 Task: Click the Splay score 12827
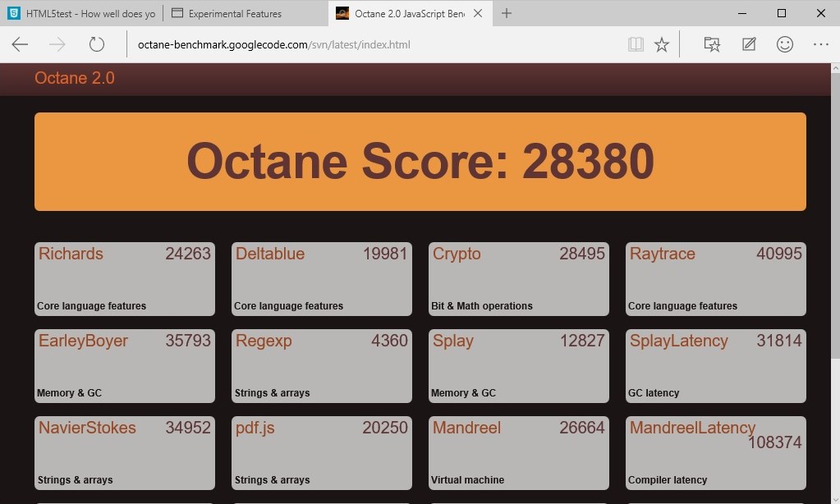pos(582,341)
